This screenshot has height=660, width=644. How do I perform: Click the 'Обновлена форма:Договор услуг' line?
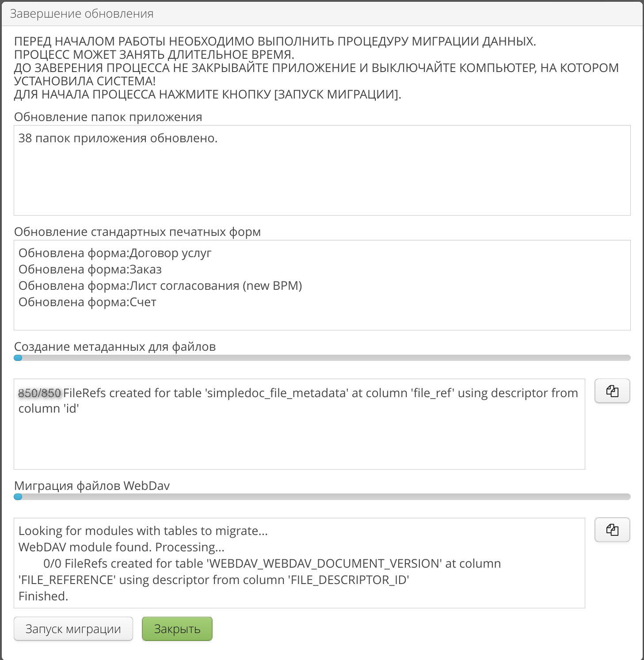[x=115, y=253]
